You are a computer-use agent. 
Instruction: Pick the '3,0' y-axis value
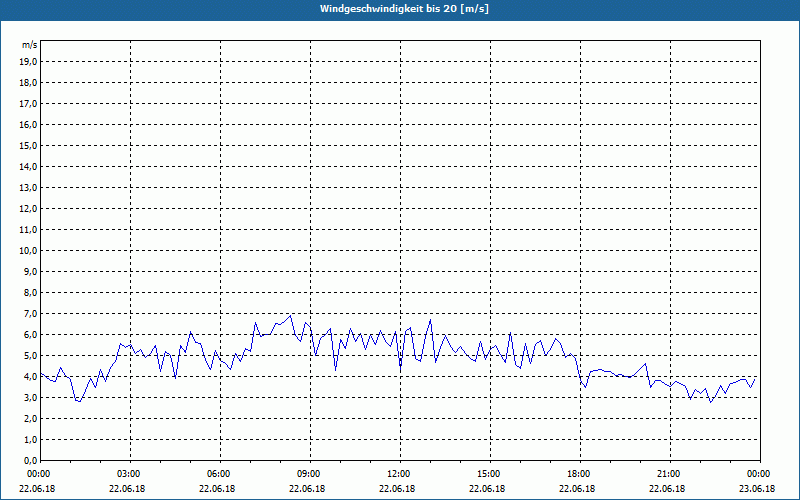[x=30, y=397]
